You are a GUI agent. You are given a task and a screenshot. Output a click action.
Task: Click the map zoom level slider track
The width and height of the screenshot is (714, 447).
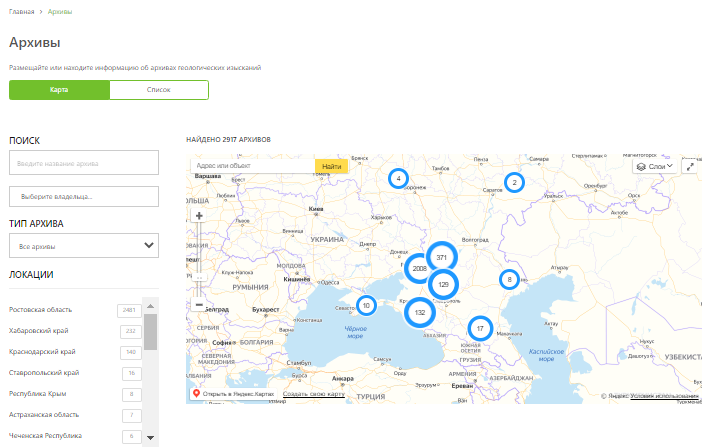pos(199,250)
